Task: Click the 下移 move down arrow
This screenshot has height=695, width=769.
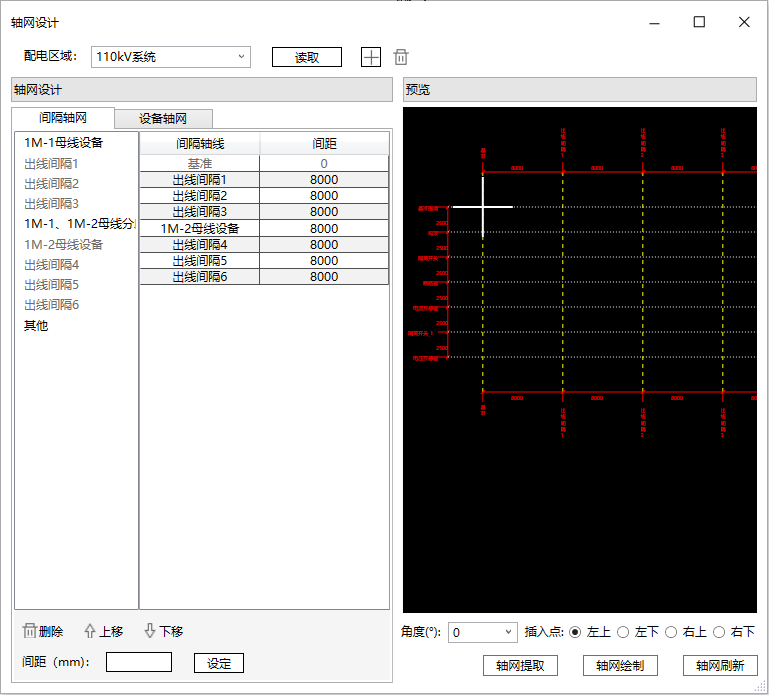Action: pos(150,631)
